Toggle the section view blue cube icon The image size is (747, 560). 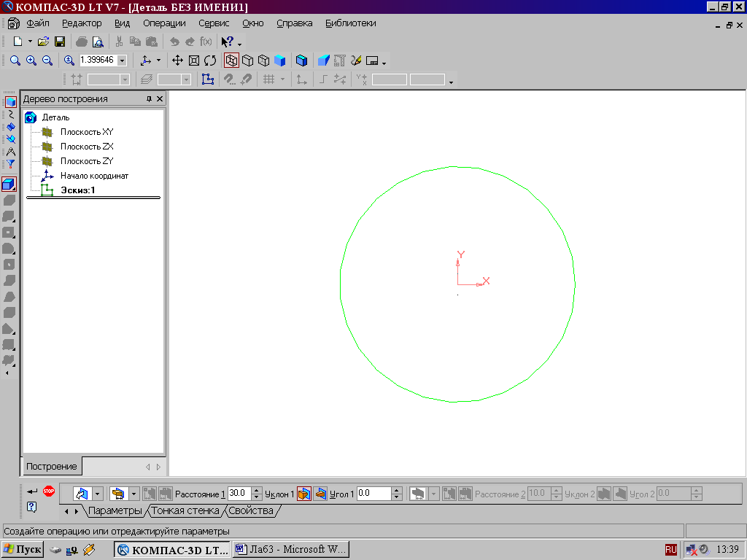(323, 61)
